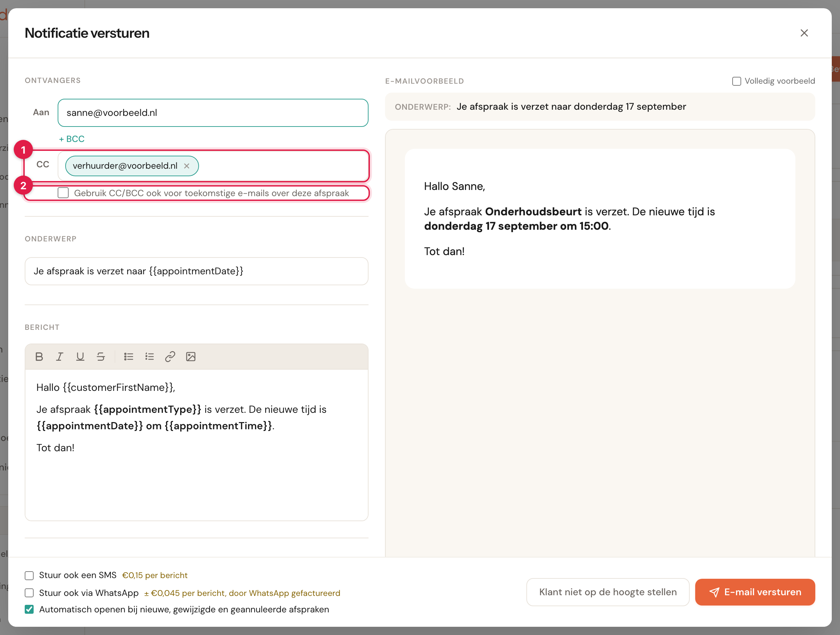Remove verhuurder@voorbeeld.nl from CC
This screenshot has width=840, height=635.
pyautogui.click(x=187, y=166)
